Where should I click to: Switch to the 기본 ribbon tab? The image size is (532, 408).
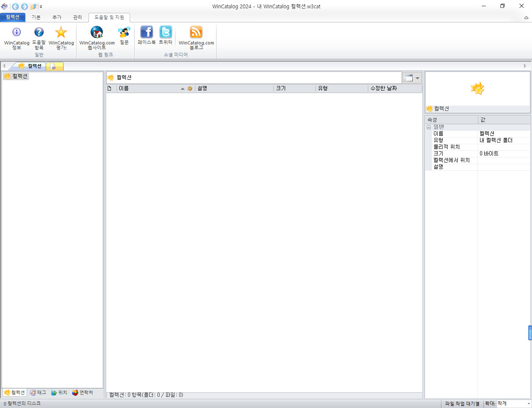tap(36, 17)
